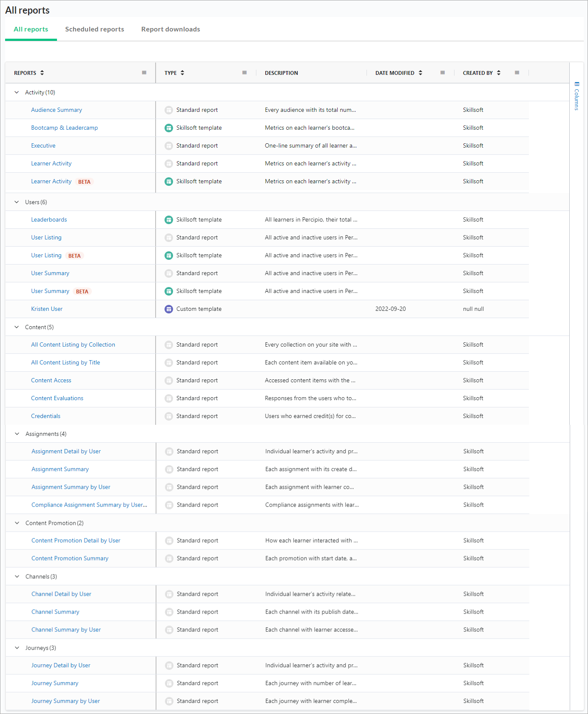Click the Leaderboards Skillsoft template icon
Image resolution: width=588 pixels, height=714 pixels.
(169, 220)
